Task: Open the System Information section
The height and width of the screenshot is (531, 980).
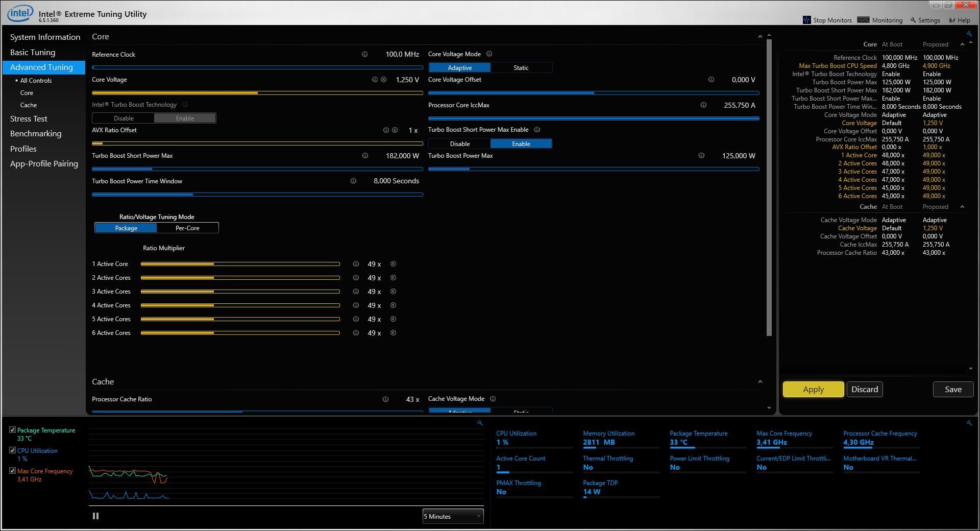Action: pos(45,37)
